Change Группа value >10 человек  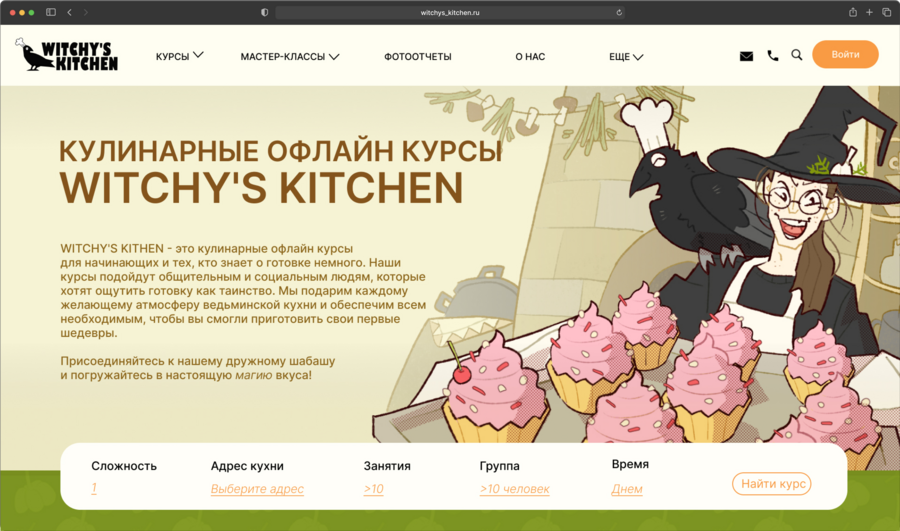point(515,489)
